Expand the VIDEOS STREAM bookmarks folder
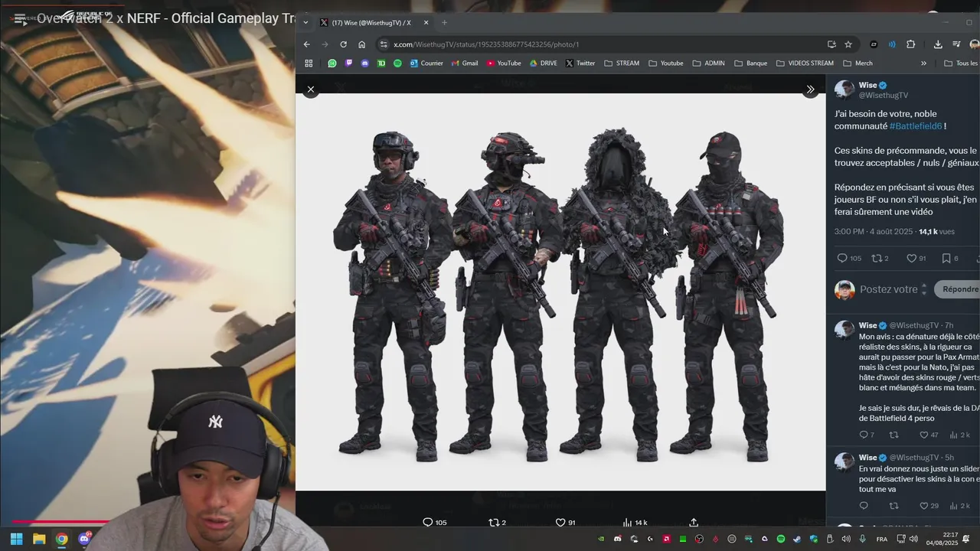 pos(805,64)
